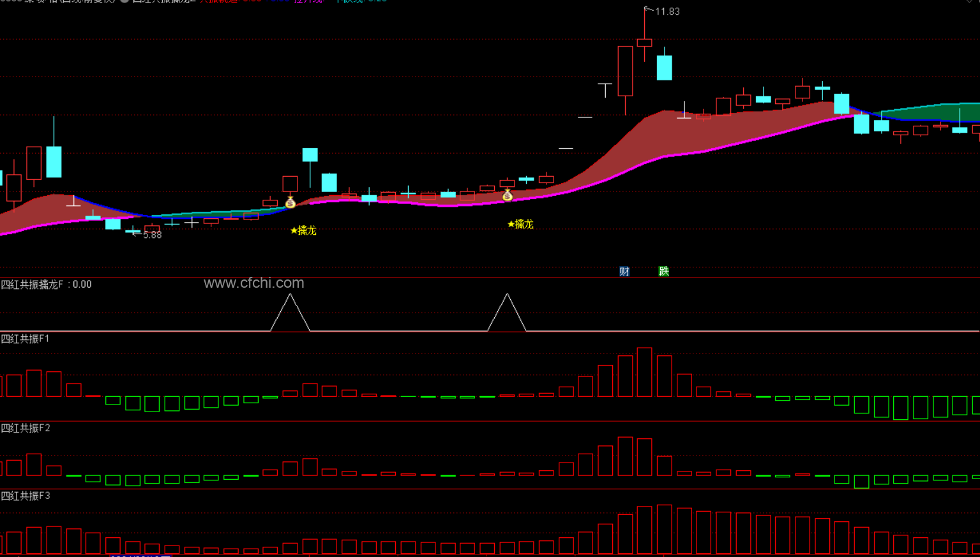
Task: Select the 四红共振F1 indicator title
Action: pos(26,339)
